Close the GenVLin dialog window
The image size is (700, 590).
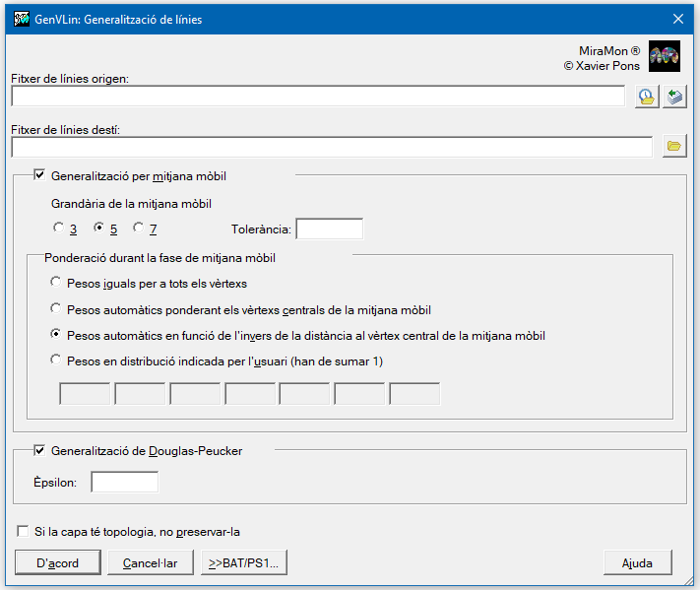(x=678, y=19)
